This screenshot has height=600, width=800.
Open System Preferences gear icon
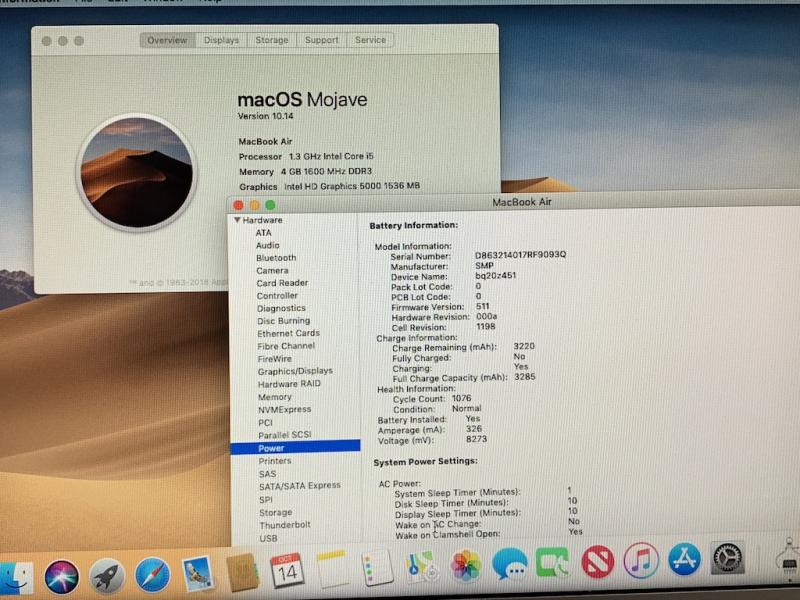728,557
